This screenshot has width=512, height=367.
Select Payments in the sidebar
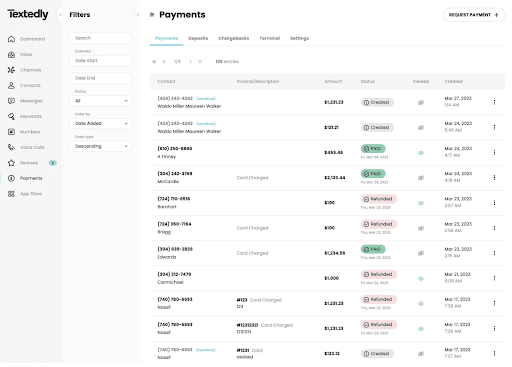(25, 178)
